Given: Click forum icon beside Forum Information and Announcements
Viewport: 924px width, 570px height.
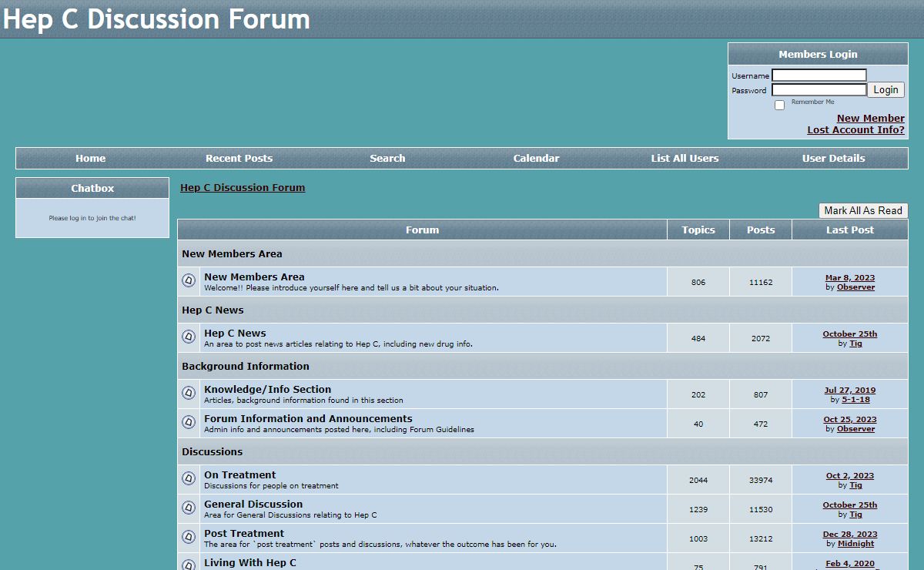Looking at the screenshot, I should (x=189, y=423).
